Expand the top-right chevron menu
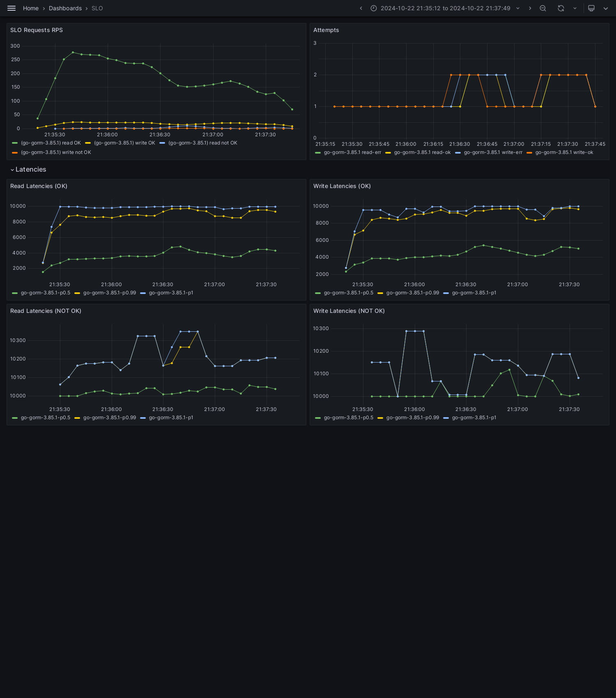This screenshot has height=698, width=616. [x=606, y=8]
